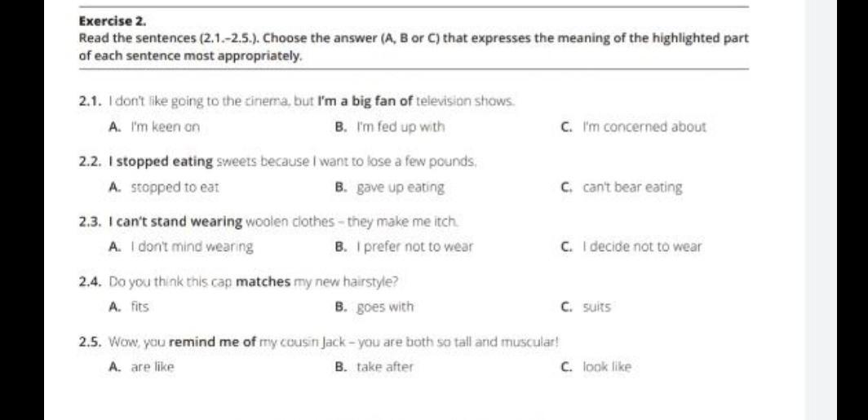Select option A "fits" for question 2.4

pos(130,307)
